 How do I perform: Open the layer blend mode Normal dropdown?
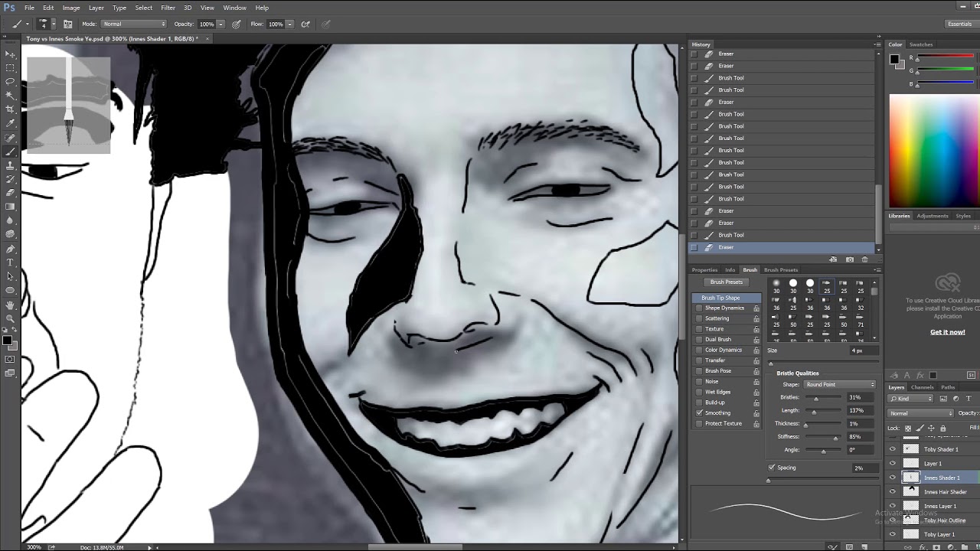921,413
